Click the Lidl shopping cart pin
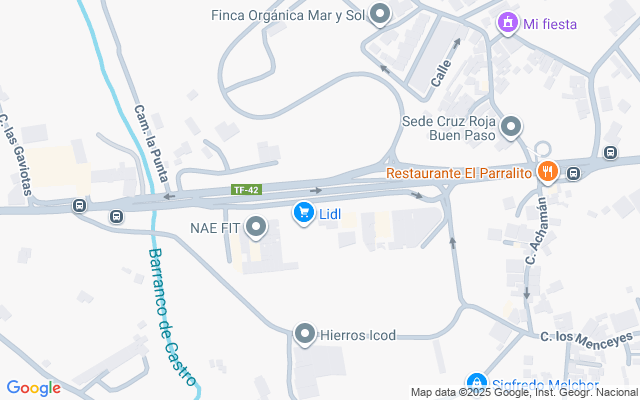 click(304, 213)
